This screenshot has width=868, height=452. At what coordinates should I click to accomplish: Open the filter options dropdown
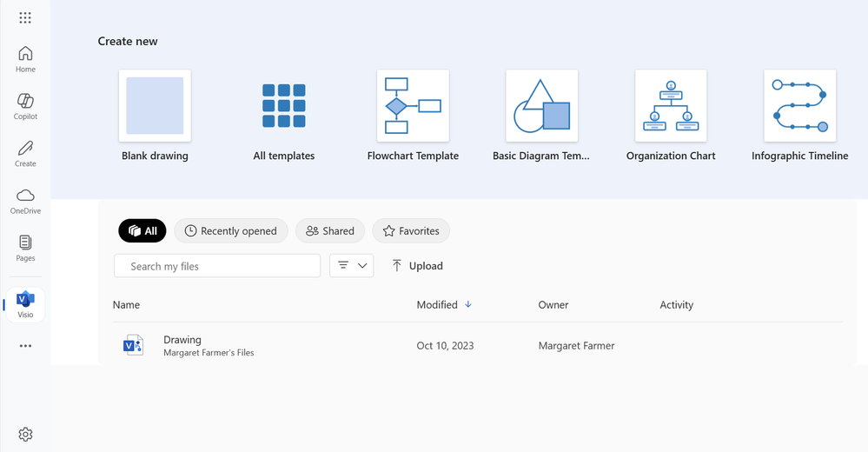tap(352, 266)
